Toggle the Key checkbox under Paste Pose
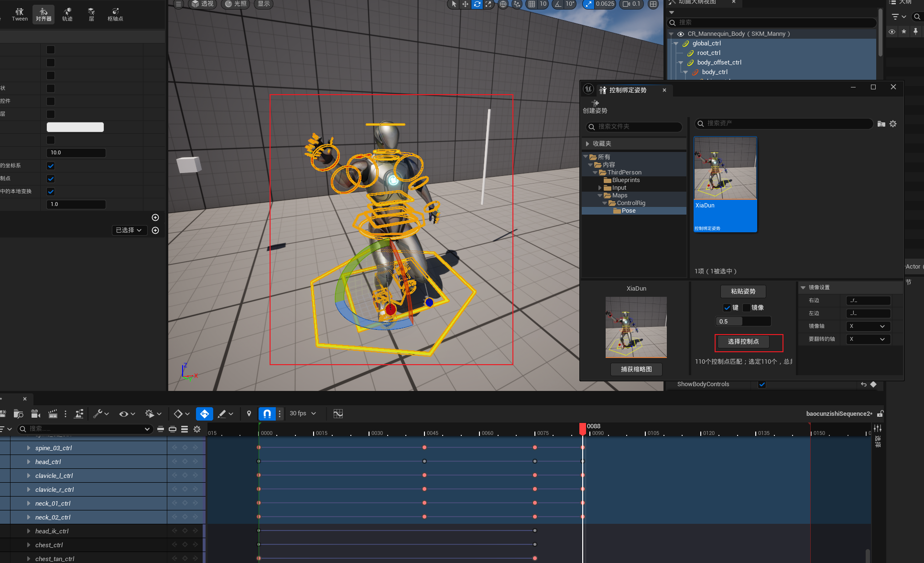 click(x=727, y=308)
